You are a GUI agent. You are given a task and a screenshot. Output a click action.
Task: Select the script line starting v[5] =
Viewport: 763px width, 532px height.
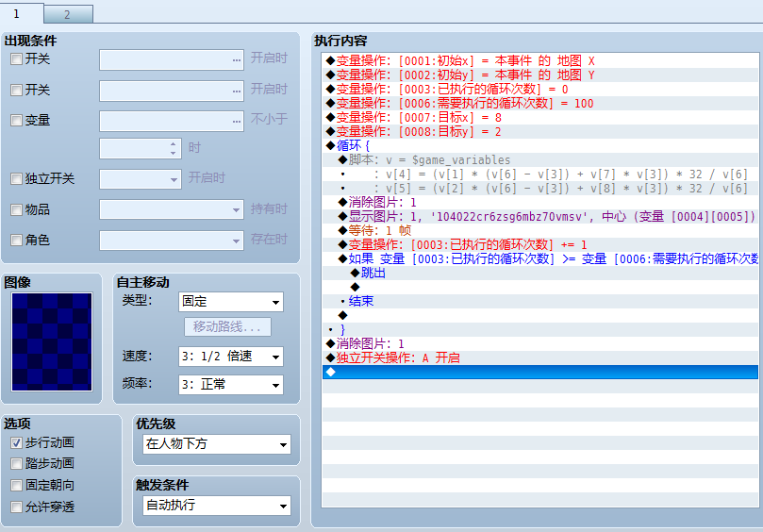pos(540,188)
